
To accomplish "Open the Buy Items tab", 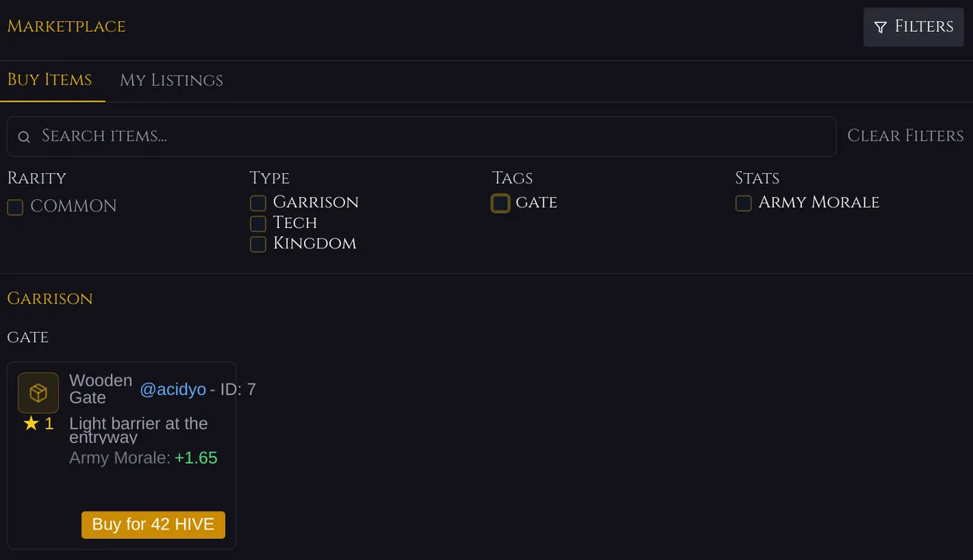I will coord(49,80).
